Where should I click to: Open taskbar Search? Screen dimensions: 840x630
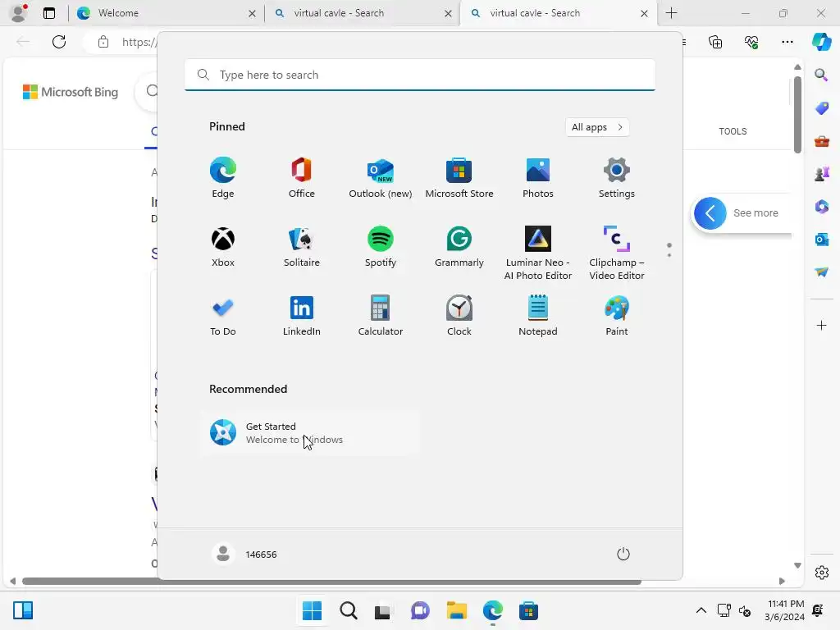coord(348,610)
